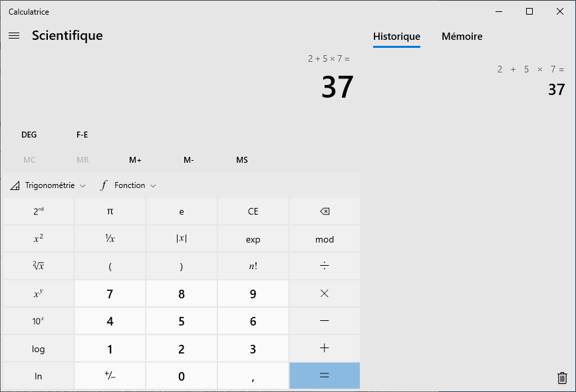Open the hamburger navigation menu
The image size is (576, 392).
pyautogui.click(x=14, y=36)
